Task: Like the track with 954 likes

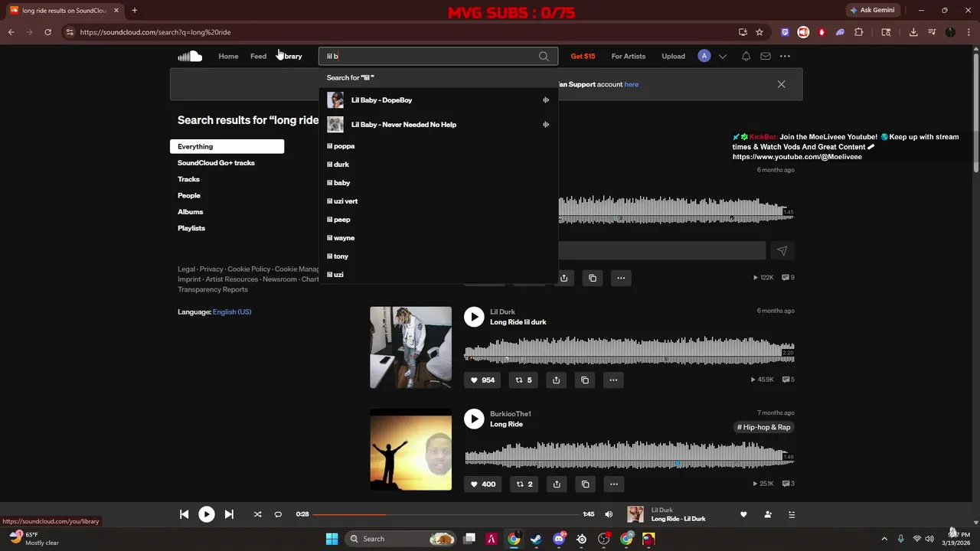Action: pyautogui.click(x=482, y=380)
